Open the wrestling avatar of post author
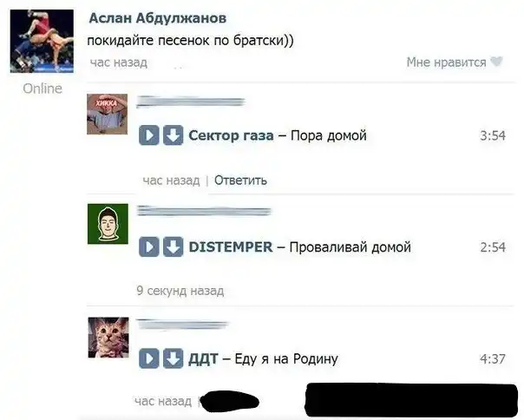 click(42, 41)
